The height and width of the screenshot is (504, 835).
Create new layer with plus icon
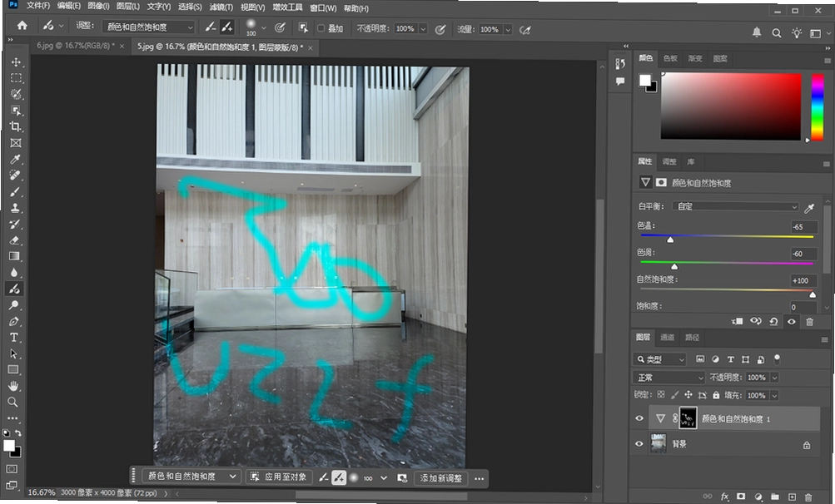[x=792, y=496]
